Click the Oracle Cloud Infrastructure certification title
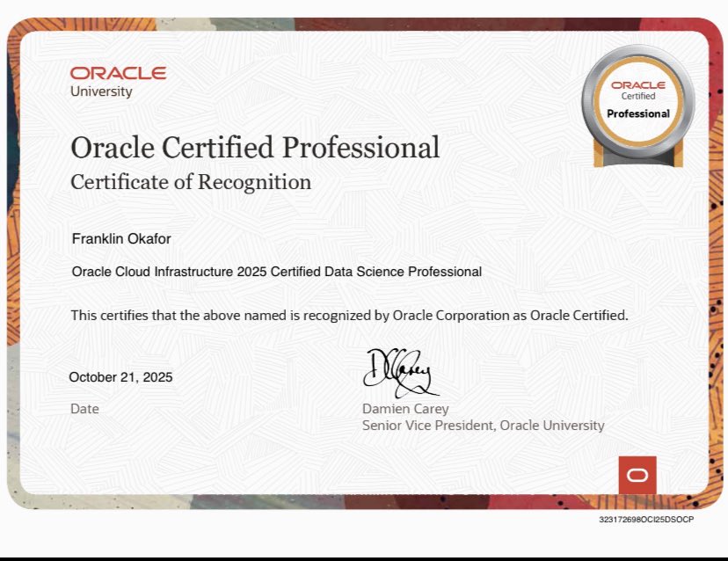 pyautogui.click(x=277, y=272)
